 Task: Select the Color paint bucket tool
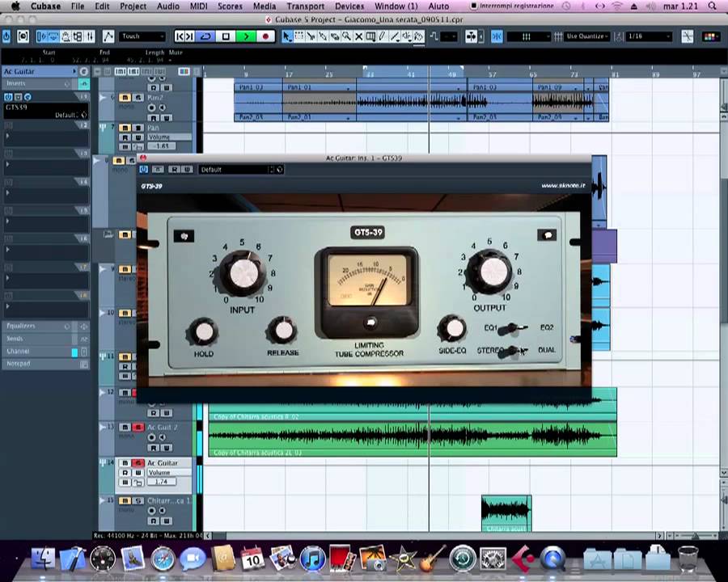click(419, 36)
